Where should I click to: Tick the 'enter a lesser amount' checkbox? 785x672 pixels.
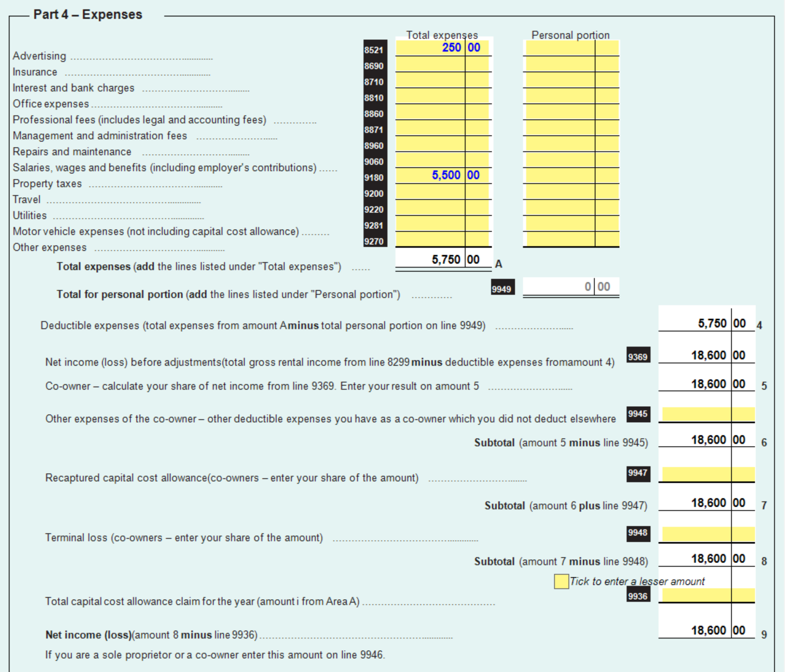click(561, 582)
